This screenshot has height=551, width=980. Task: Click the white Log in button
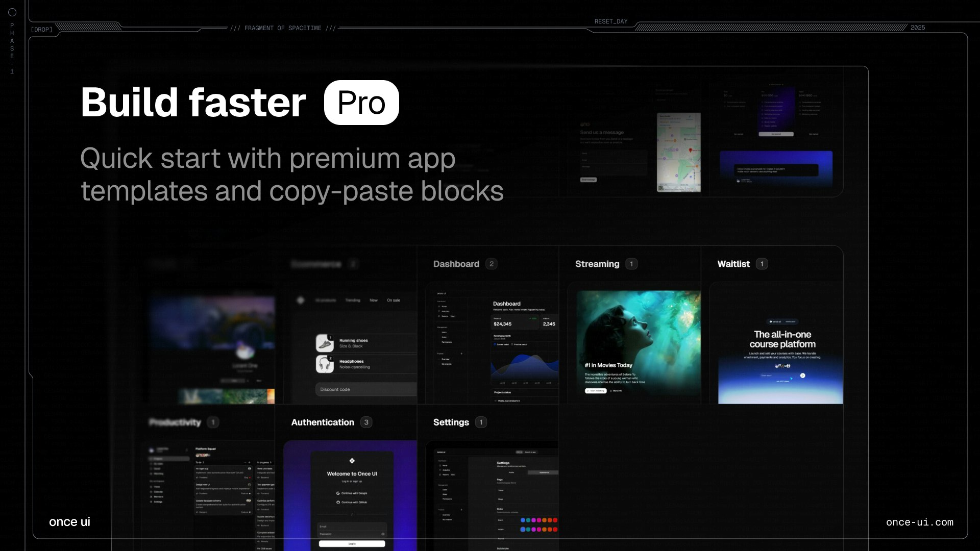pyautogui.click(x=352, y=544)
